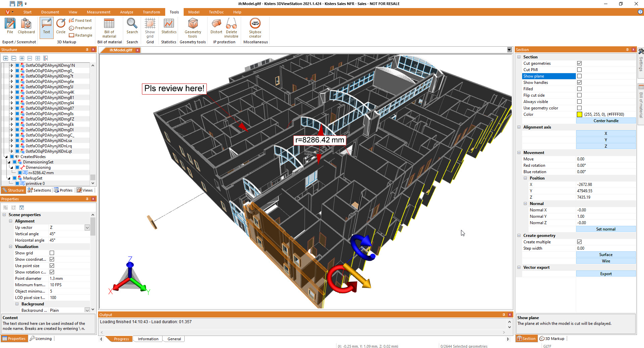This screenshot has height=348, width=644.
Task: Open the Skybox creator
Action: click(255, 28)
